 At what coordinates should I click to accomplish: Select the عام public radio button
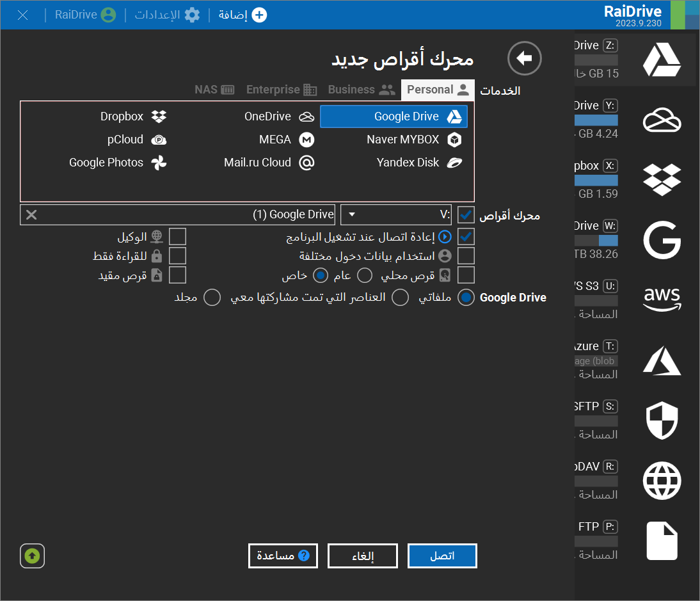(x=364, y=275)
